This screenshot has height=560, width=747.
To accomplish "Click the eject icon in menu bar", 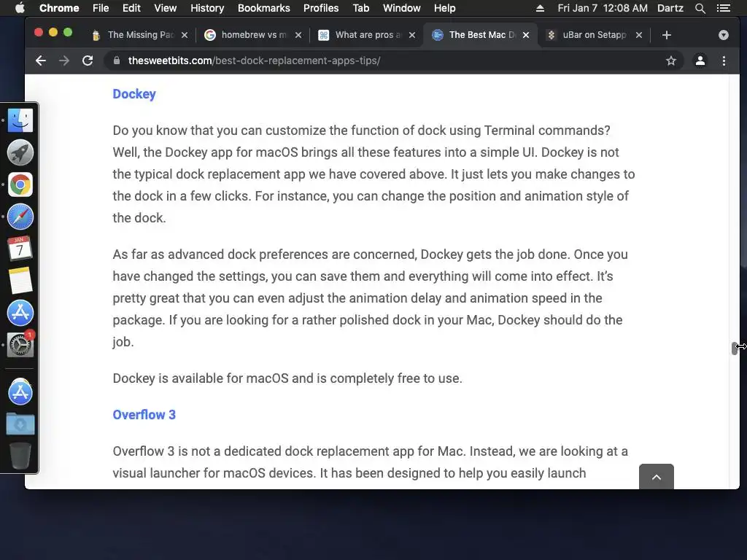I will [x=540, y=8].
